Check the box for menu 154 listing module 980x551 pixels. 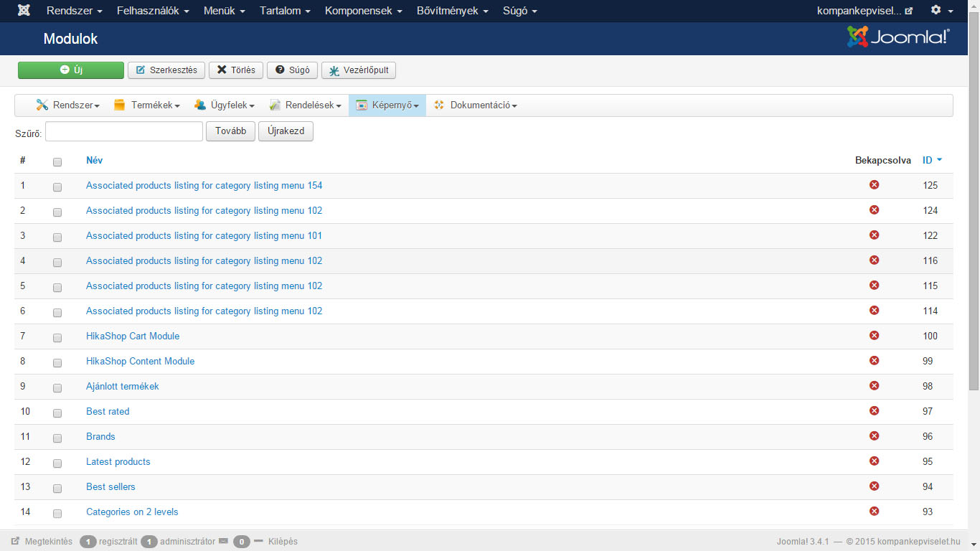(57, 187)
